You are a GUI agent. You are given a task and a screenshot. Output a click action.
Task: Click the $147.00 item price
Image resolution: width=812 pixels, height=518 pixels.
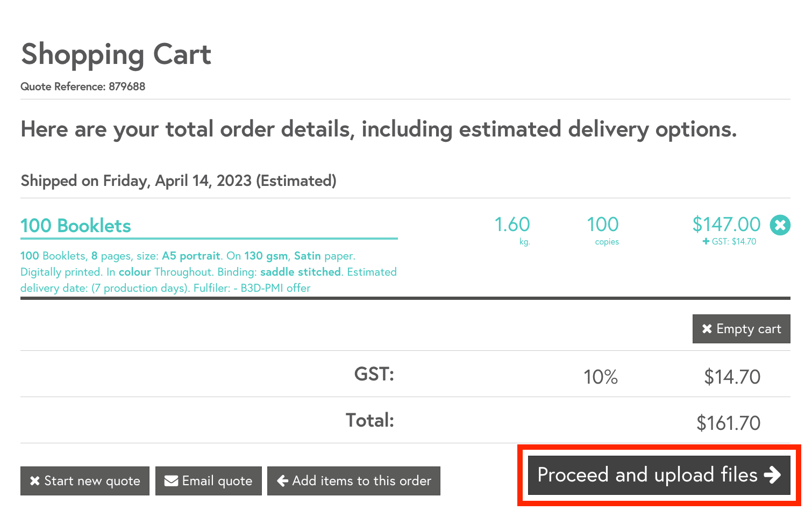[x=726, y=225]
